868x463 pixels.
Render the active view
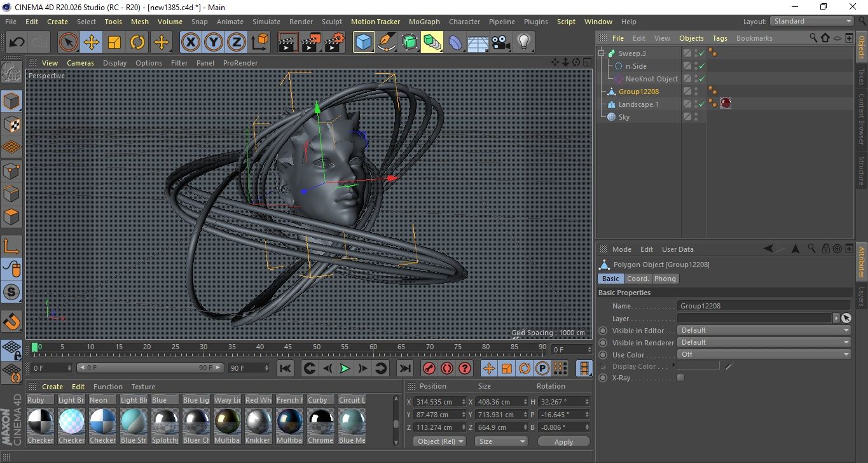[289, 43]
